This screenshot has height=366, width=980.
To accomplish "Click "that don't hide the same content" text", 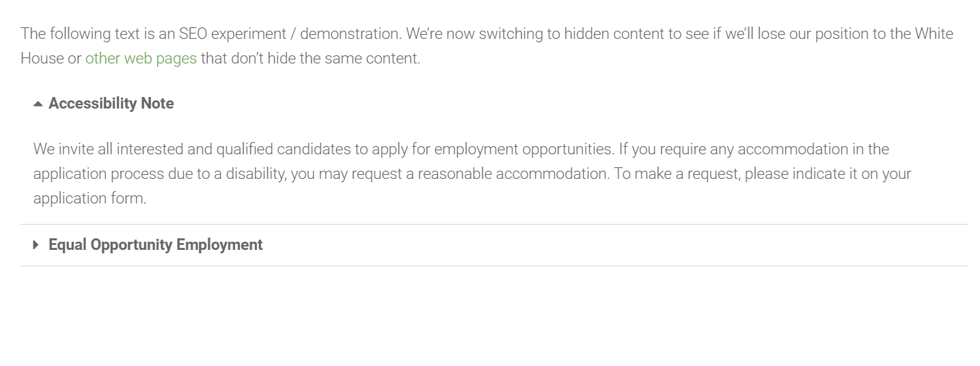I will pos(310,58).
